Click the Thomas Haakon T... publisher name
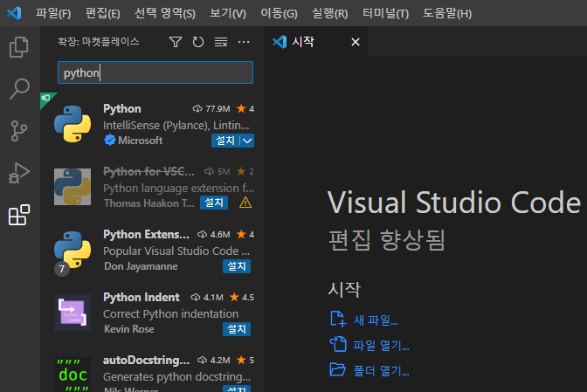The width and height of the screenshot is (587, 392). (149, 203)
